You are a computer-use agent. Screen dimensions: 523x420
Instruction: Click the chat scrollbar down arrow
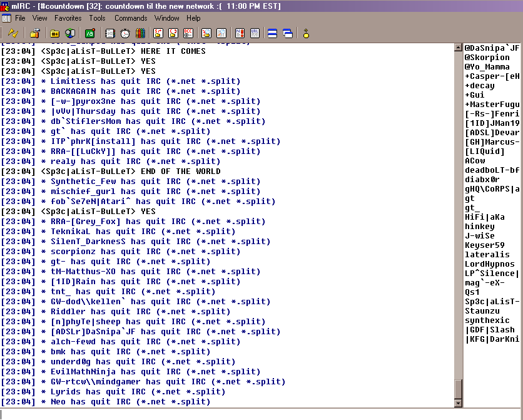coord(458,403)
